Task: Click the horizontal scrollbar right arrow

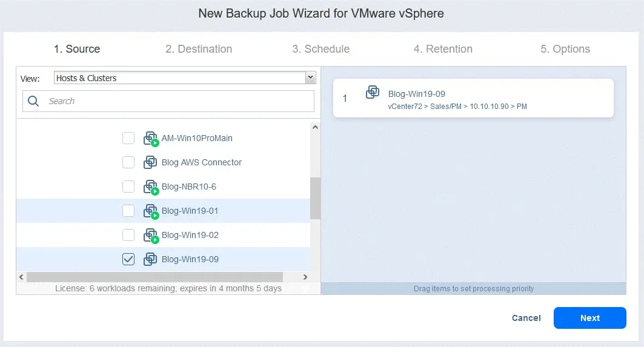Action: 306,277
